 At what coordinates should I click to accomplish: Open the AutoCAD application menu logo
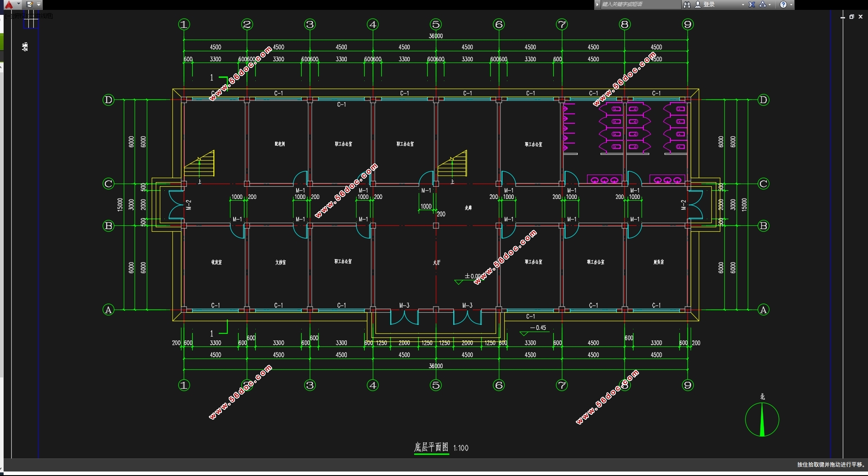pyautogui.click(x=9, y=4)
